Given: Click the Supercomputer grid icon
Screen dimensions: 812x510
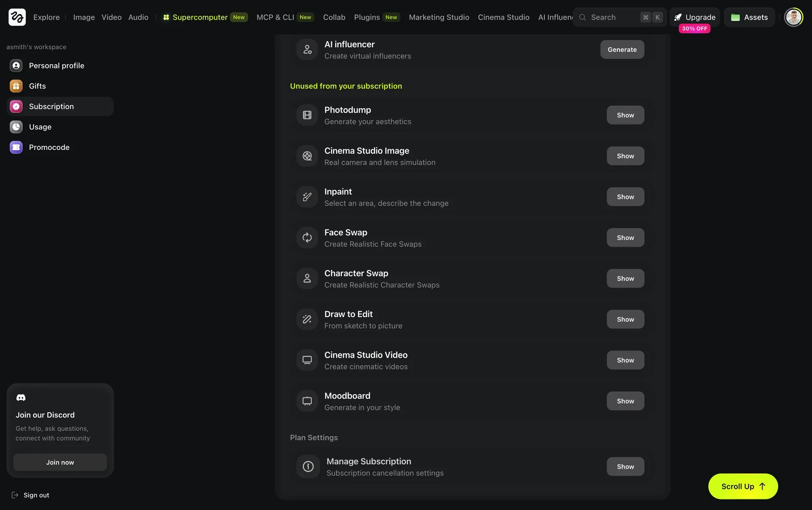Looking at the screenshot, I should (x=166, y=17).
